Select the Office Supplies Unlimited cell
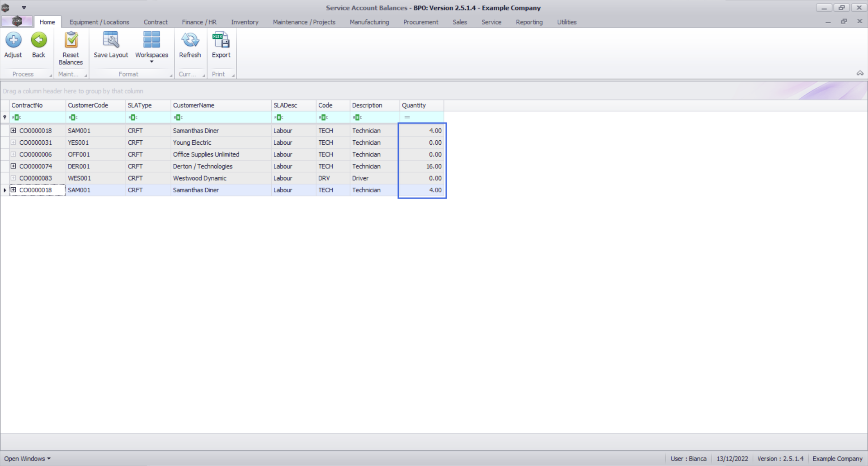This screenshot has width=868, height=466. (221, 154)
